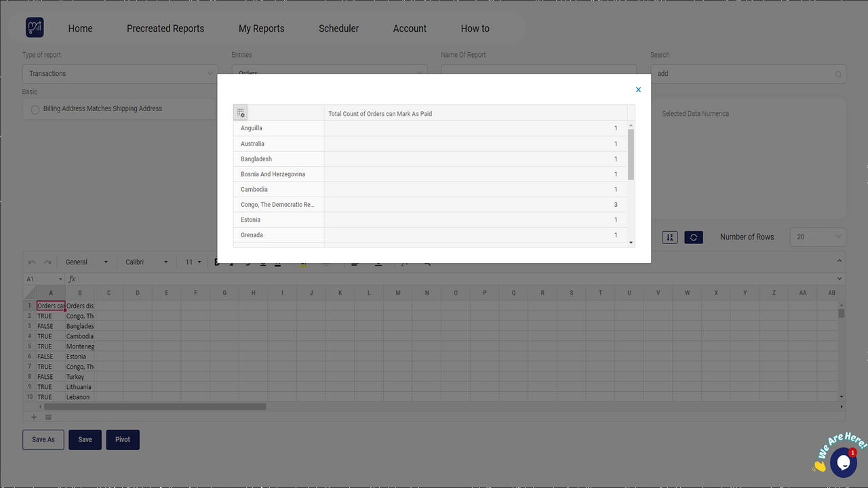Redo the spreadsheet action

pyautogui.click(x=47, y=262)
